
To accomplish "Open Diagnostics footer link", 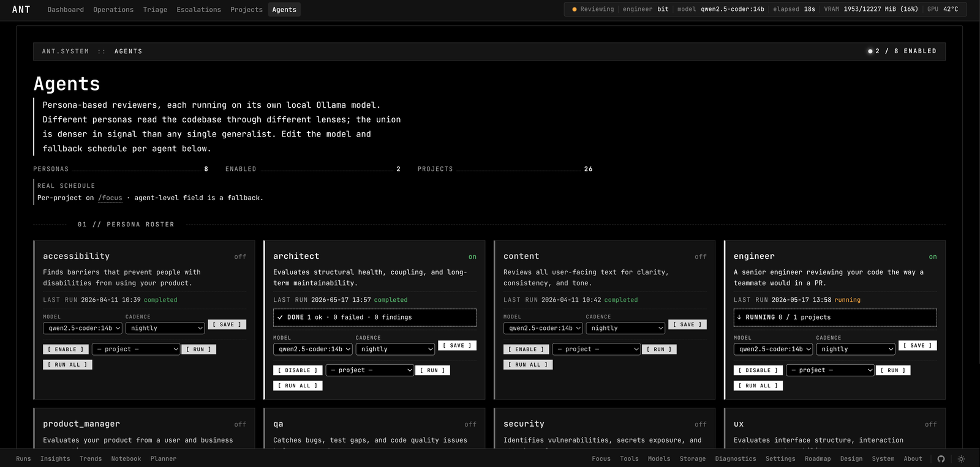I will tap(736, 458).
